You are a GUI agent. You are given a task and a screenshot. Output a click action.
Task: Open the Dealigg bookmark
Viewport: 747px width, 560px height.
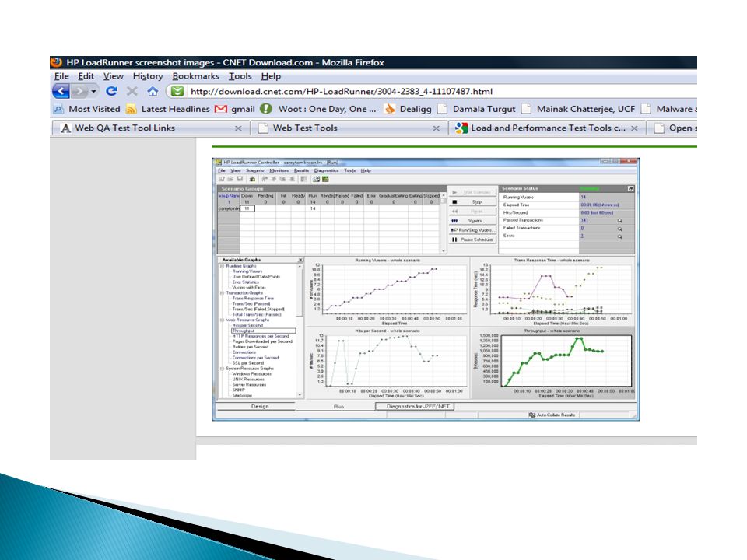click(x=408, y=109)
